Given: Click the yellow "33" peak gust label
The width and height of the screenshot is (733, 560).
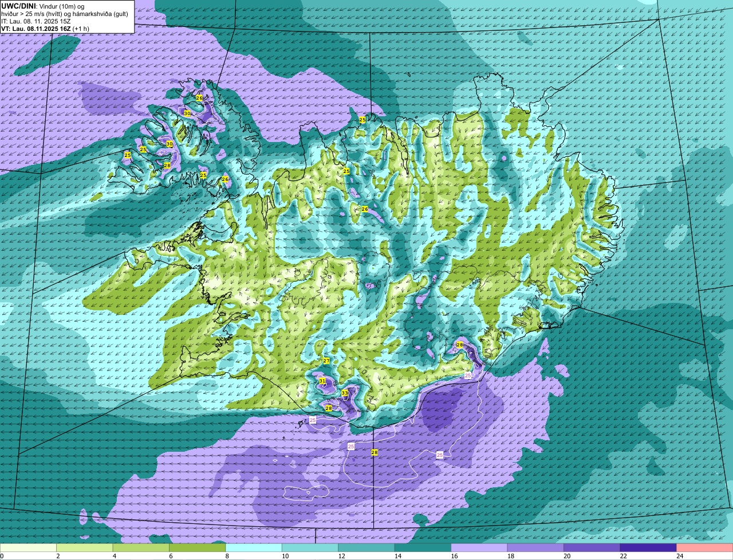Looking at the screenshot, I should point(345,393).
